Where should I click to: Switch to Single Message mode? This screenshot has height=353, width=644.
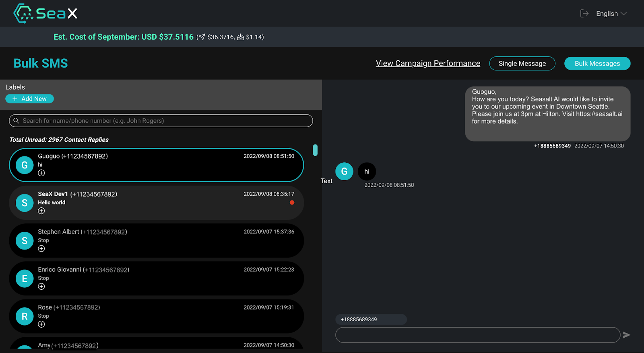click(x=522, y=64)
